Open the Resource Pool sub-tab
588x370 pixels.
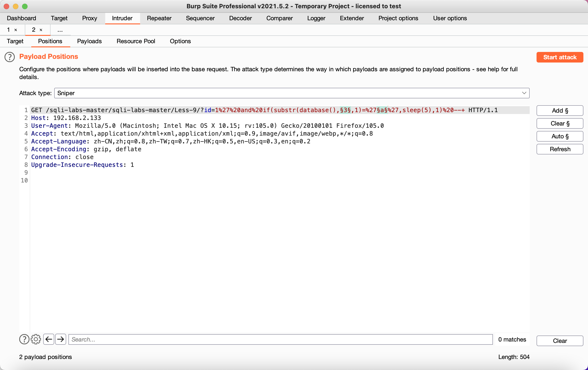tap(136, 41)
